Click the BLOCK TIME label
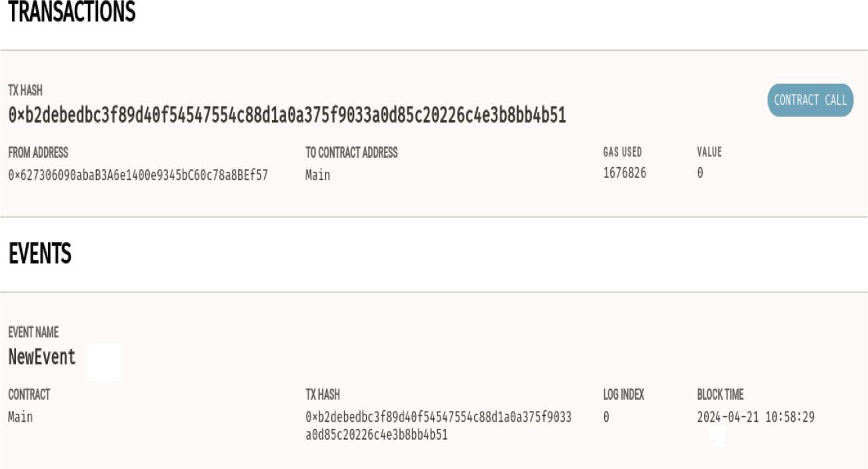868x469 pixels. pyautogui.click(x=720, y=394)
